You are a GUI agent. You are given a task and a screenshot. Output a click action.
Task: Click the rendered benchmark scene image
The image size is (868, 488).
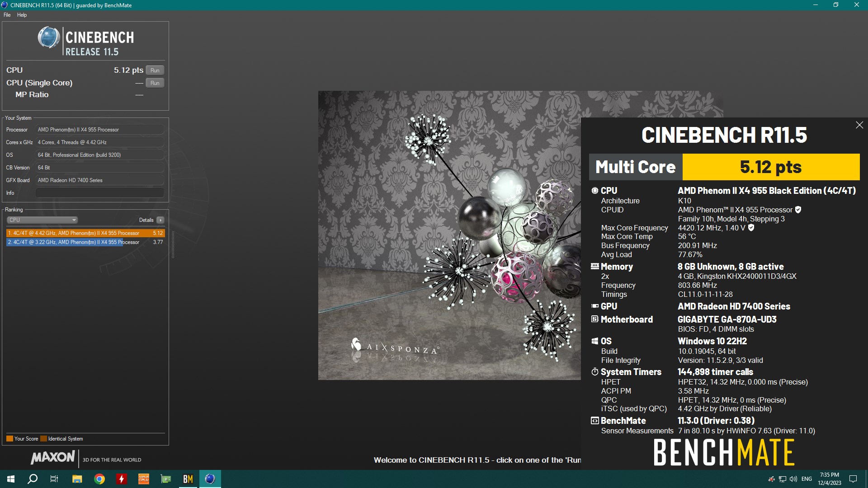point(449,235)
